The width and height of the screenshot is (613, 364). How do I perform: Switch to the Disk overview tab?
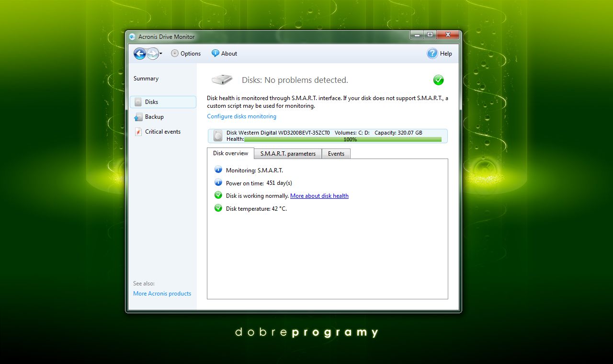pyautogui.click(x=230, y=153)
